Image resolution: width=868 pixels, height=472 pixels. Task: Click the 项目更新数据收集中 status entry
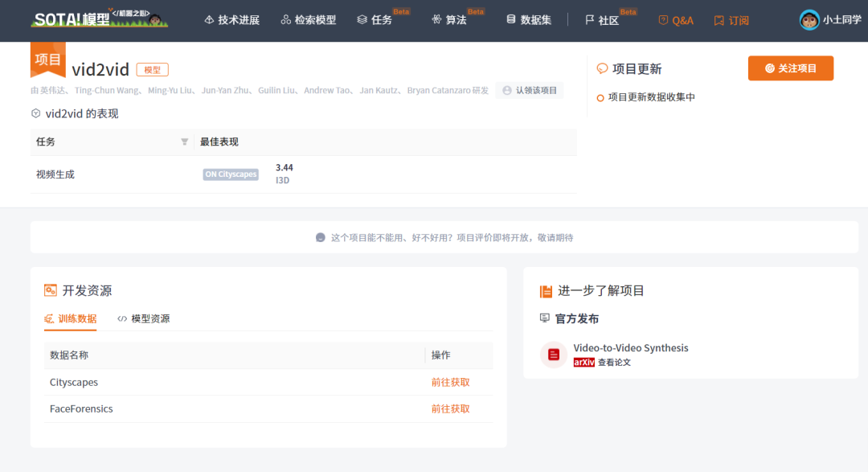pyautogui.click(x=646, y=97)
